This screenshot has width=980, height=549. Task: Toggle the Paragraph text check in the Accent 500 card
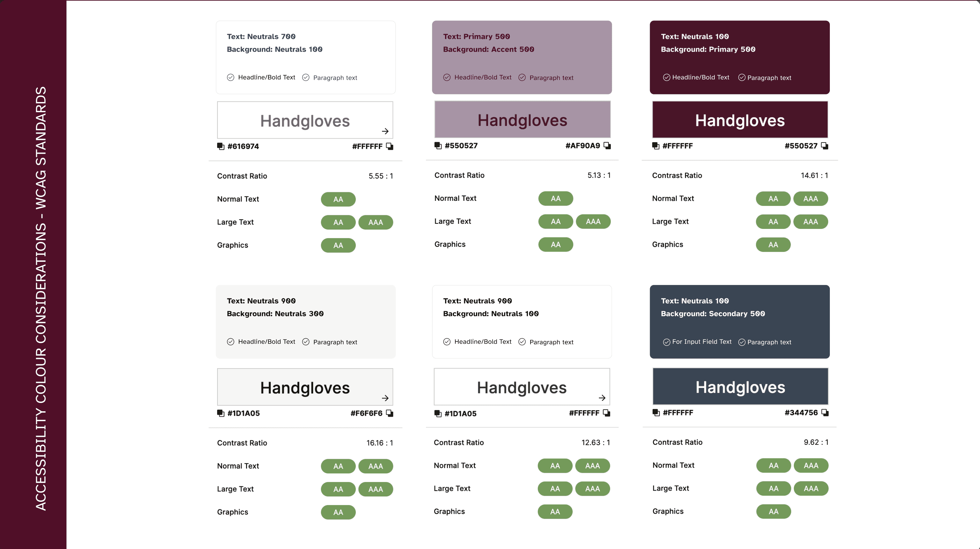click(x=522, y=77)
